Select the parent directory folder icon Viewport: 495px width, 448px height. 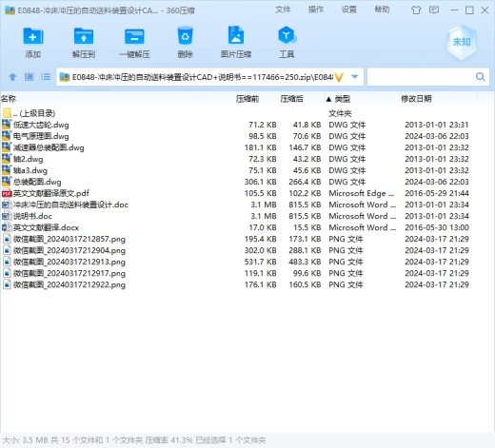click(7, 113)
